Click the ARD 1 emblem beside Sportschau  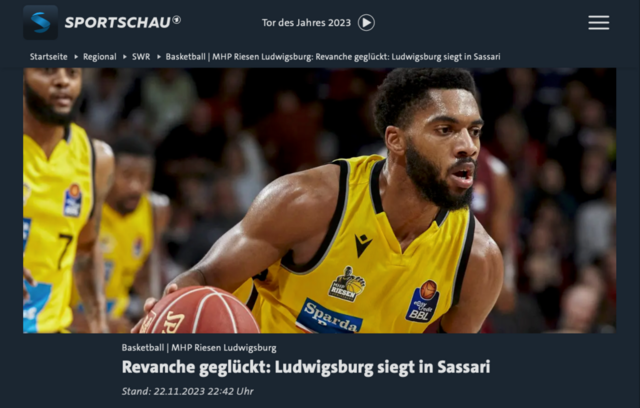pyautogui.click(x=176, y=20)
